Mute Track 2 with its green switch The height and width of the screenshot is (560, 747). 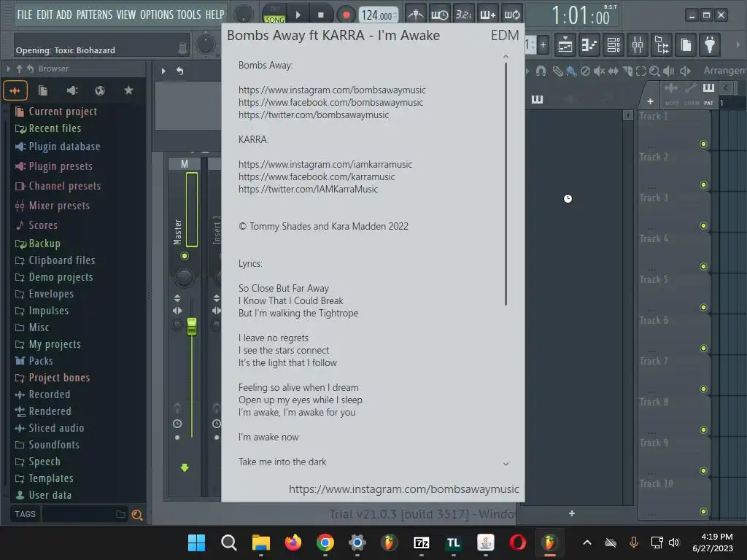(703, 184)
